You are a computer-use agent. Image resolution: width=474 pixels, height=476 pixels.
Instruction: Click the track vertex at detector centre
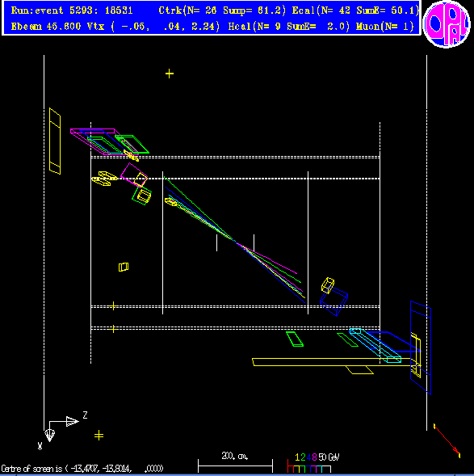(235, 242)
